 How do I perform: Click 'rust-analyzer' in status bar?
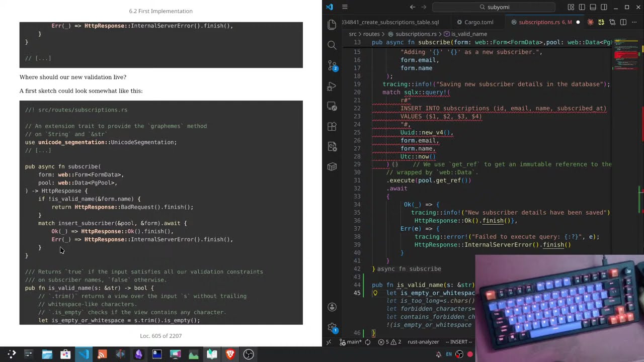423,342
